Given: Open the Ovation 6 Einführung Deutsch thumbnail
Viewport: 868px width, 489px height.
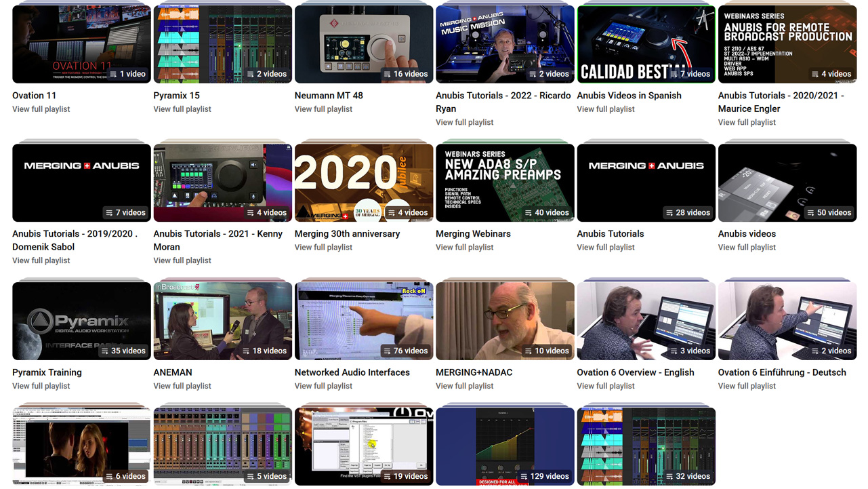Looking at the screenshot, I should (787, 321).
